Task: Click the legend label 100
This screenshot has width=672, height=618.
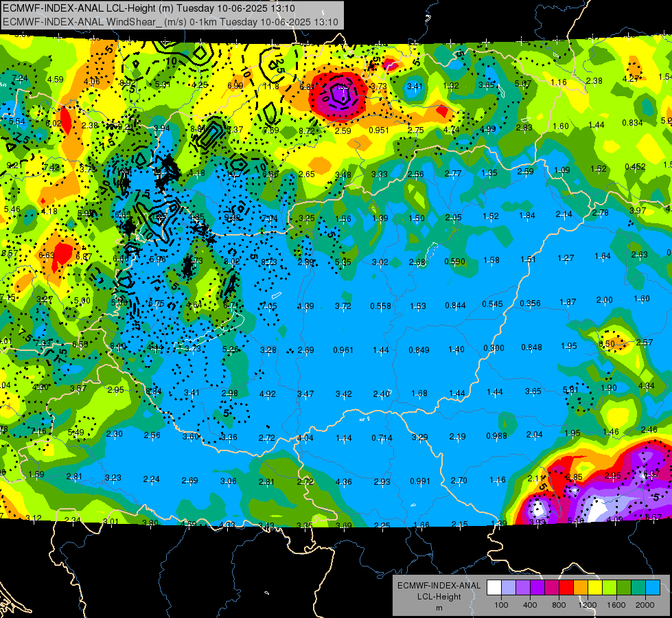Action: [501, 605]
